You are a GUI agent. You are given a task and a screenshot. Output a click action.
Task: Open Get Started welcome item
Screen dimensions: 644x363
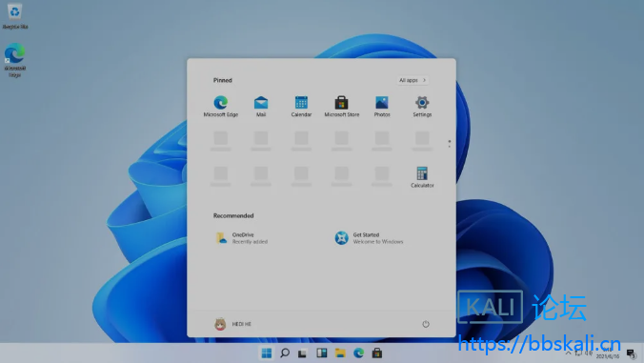370,238
